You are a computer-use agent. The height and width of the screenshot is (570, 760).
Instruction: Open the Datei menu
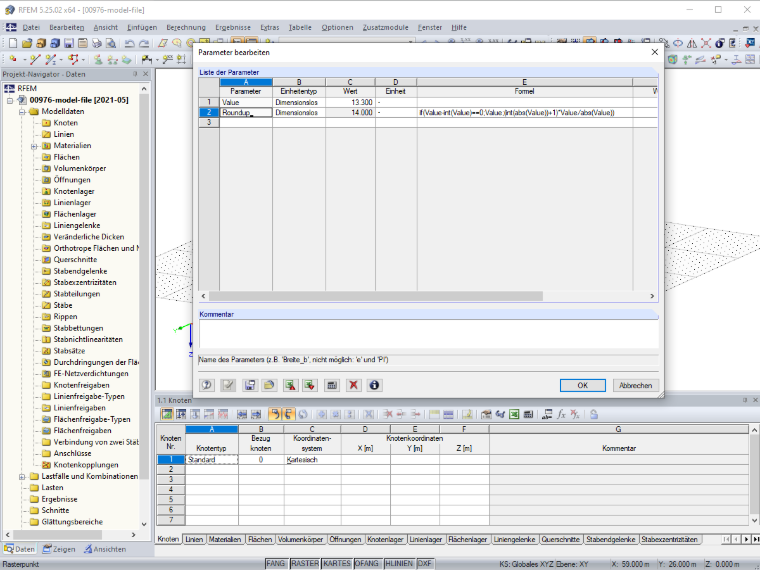coord(31,28)
